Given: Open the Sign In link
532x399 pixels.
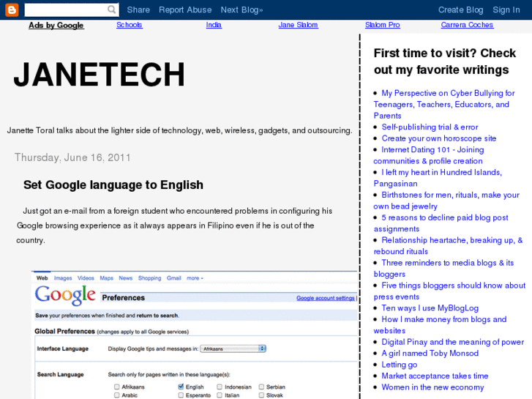Looking at the screenshot, I should click(506, 10).
